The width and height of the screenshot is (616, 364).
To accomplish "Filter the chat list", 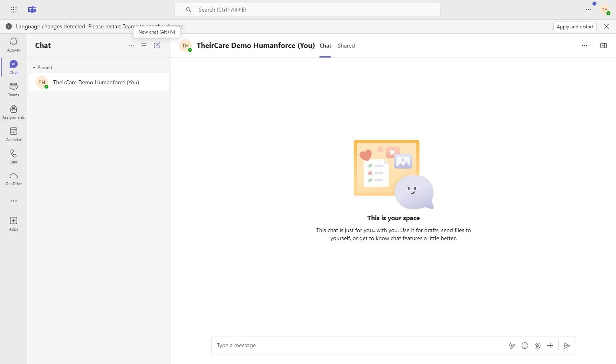I will click(144, 46).
